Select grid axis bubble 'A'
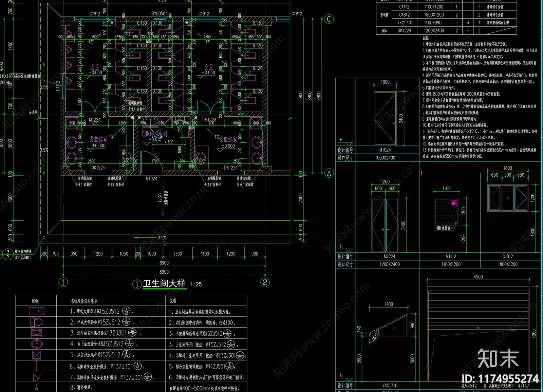This screenshot has height=392, width=543. coord(329,173)
